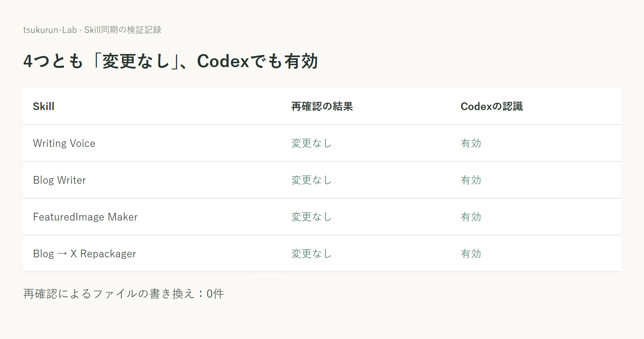Click 有効 in the Blog Writer row

click(x=471, y=180)
